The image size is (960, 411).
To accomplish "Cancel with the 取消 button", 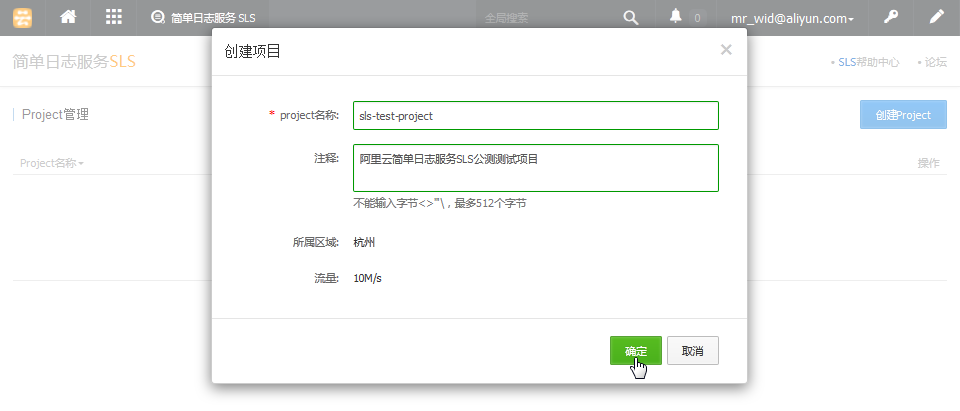I will pyautogui.click(x=692, y=350).
